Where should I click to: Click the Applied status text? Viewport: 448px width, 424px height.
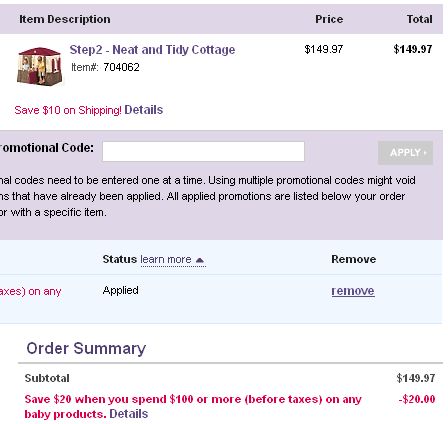pos(121,290)
